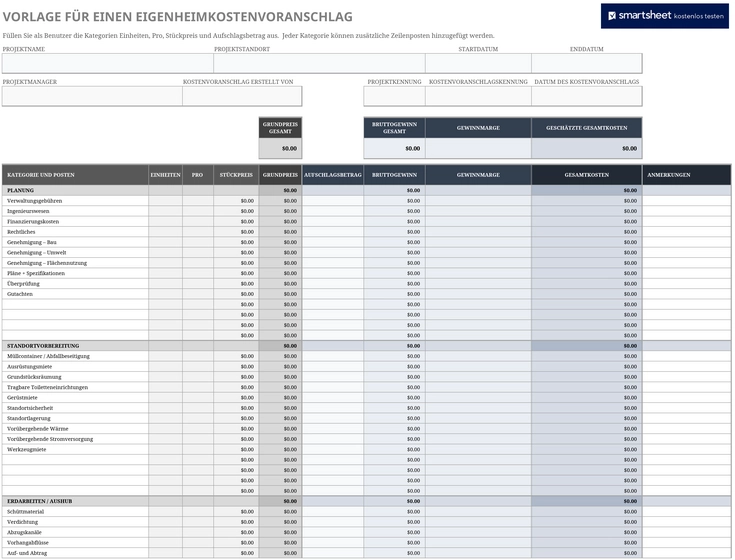Click the Projektstandort input field
735x560 pixels.
319,63
